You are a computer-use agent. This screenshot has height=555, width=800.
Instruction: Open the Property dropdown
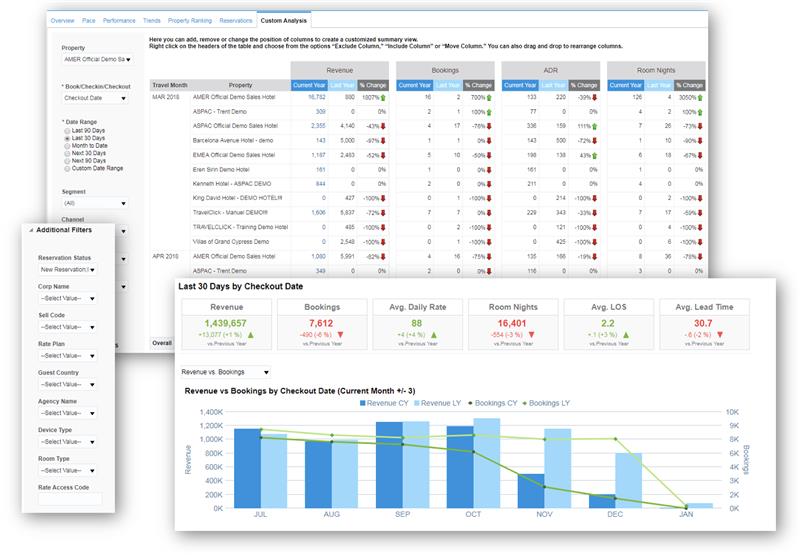coord(94,59)
